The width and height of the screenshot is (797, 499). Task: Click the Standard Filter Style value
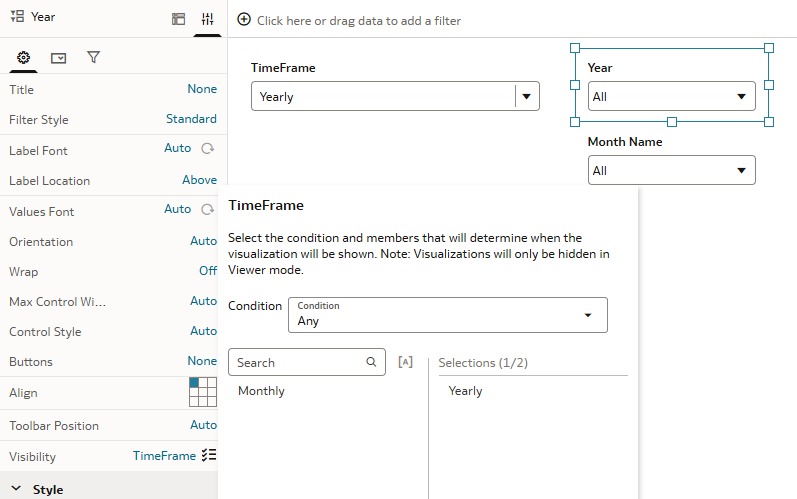(191, 119)
